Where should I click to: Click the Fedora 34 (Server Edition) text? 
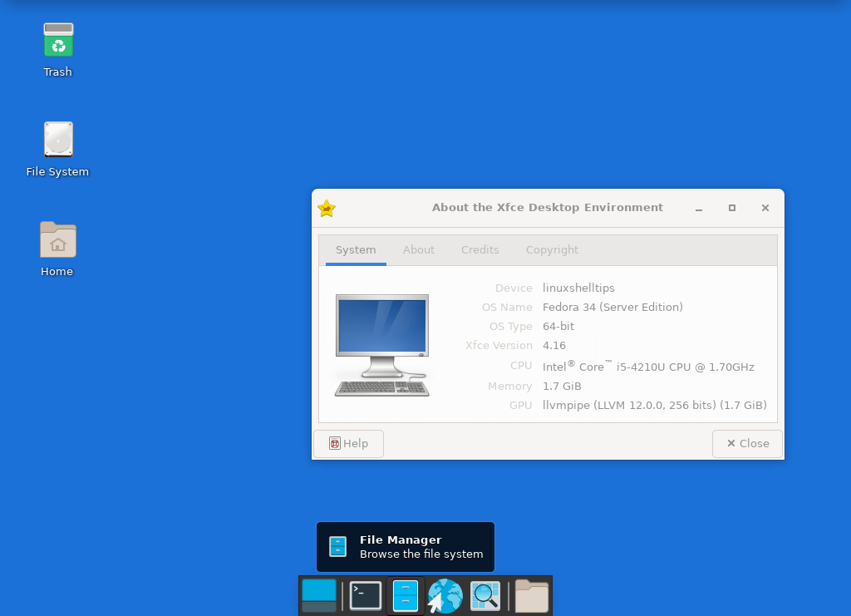(612, 308)
